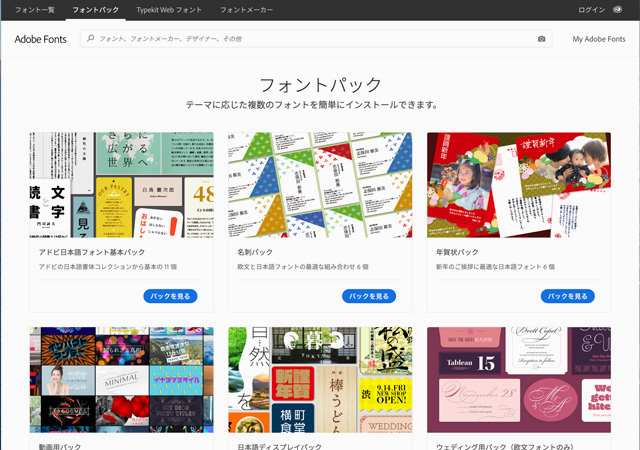640x450 pixels.
Task: Open 動画用パック thumbnail image
Action: click(122, 380)
